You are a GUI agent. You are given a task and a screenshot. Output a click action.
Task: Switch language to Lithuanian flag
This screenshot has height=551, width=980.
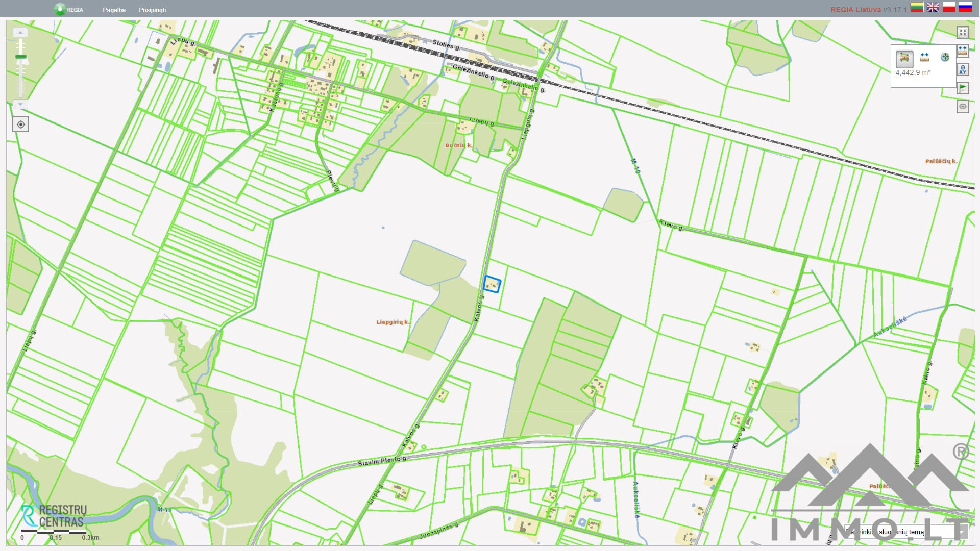917,7
